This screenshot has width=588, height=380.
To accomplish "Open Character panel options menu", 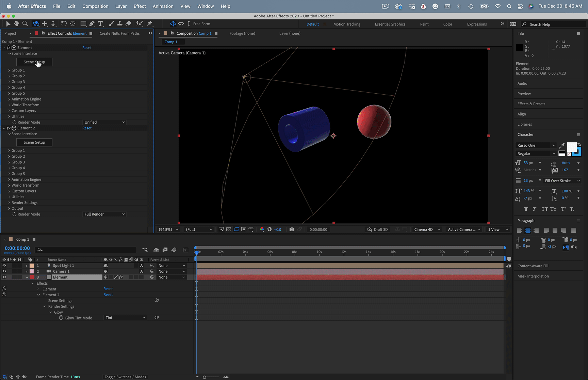I will (x=578, y=134).
